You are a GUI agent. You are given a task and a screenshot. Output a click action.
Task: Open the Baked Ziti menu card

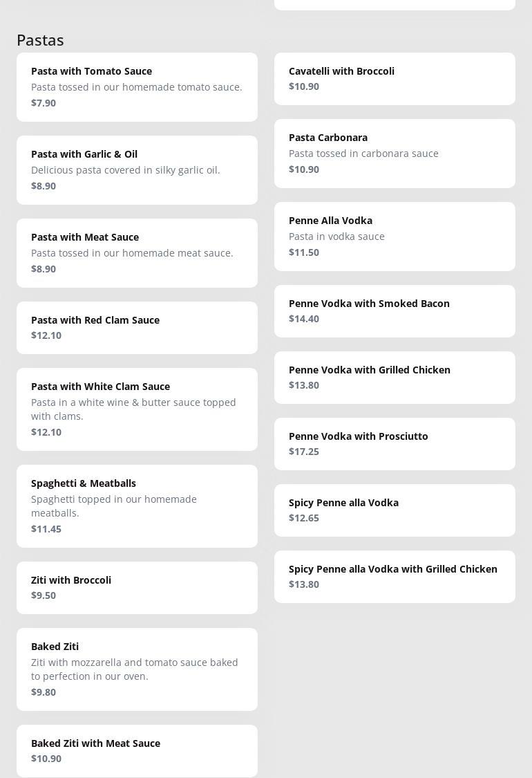(137, 669)
